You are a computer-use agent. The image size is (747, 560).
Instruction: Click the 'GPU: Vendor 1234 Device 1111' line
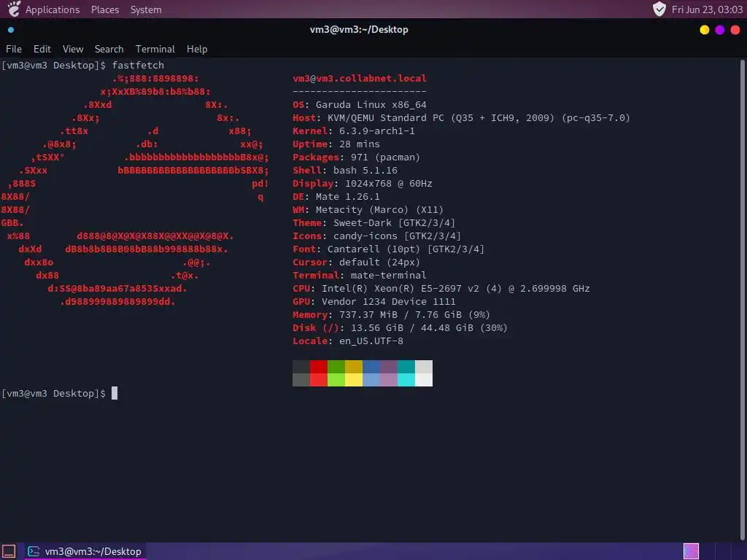pos(374,301)
